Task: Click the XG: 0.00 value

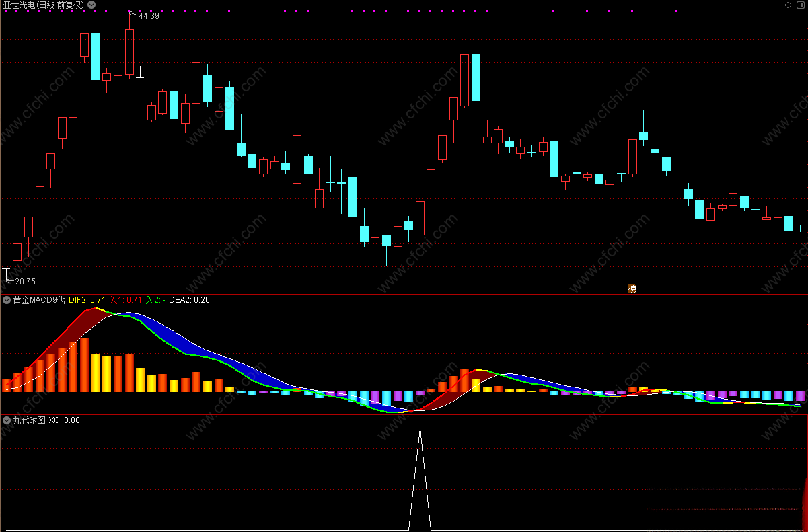Action: pos(65,420)
